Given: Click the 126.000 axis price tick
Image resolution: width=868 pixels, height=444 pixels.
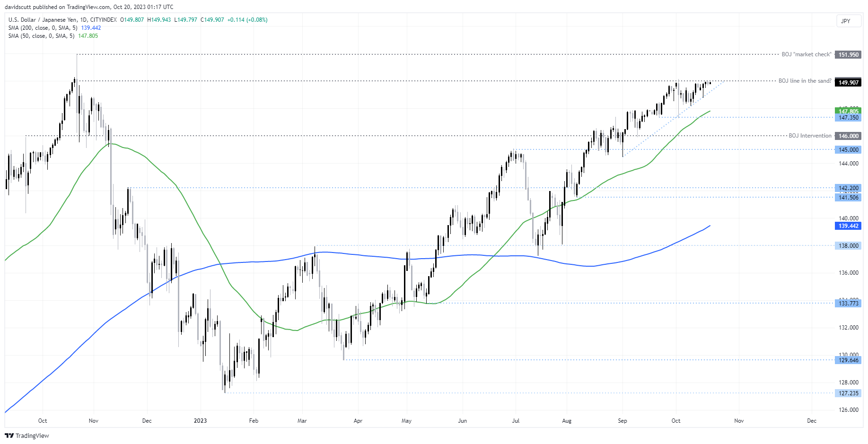Looking at the screenshot, I should 849,410.
